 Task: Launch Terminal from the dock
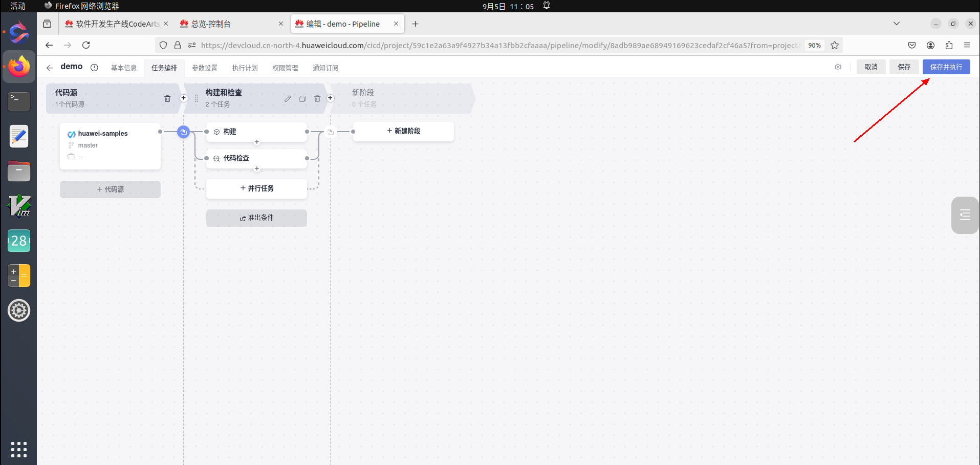click(x=19, y=101)
